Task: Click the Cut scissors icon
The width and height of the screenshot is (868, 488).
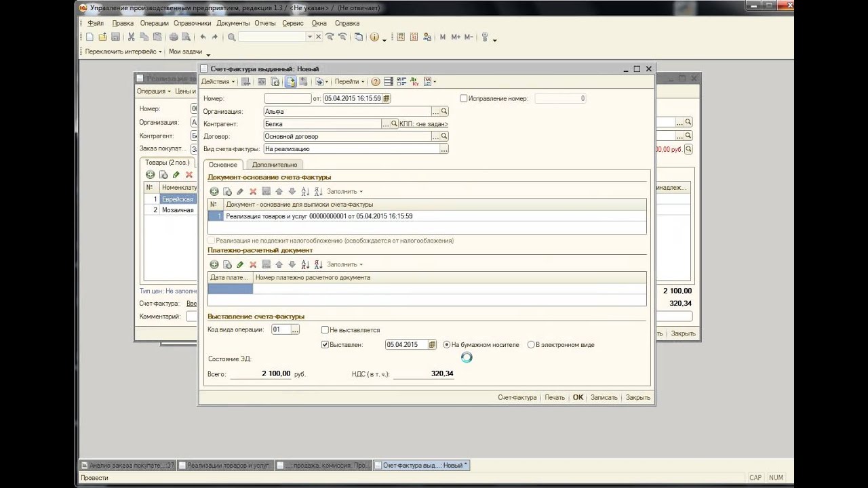Action: pos(132,37)
